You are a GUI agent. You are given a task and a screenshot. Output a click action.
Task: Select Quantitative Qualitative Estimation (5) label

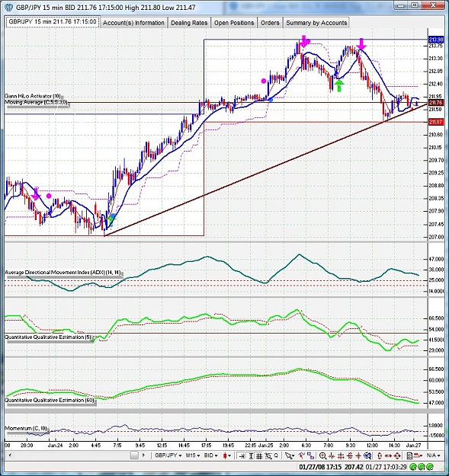click(x=48, y=337)
